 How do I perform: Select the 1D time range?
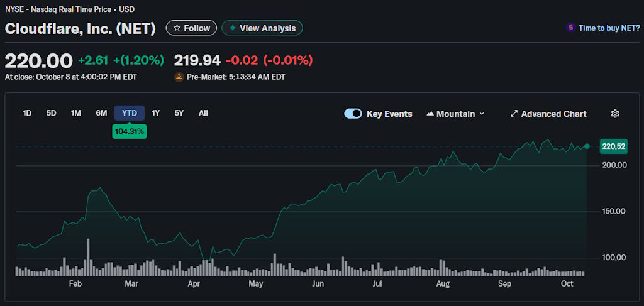click(27, 113)
